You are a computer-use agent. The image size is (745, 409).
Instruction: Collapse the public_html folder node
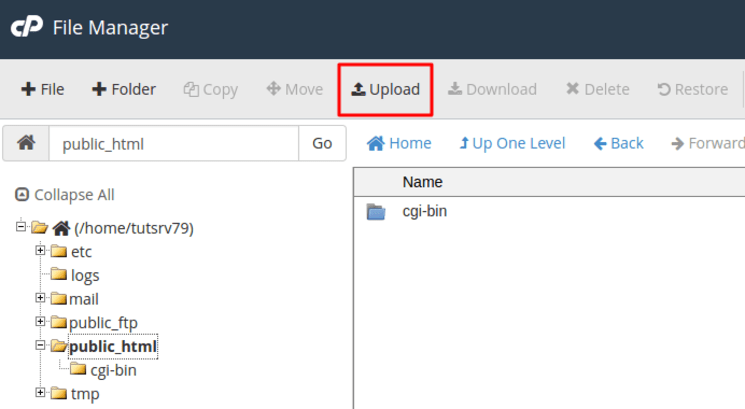click(x=40, y=345)
